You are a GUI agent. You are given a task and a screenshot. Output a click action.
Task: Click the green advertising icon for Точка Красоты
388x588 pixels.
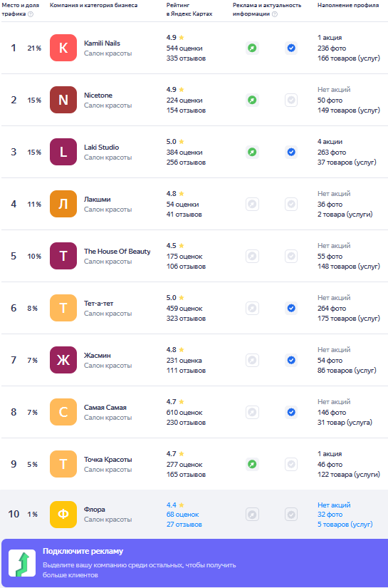tap(253, 464)
